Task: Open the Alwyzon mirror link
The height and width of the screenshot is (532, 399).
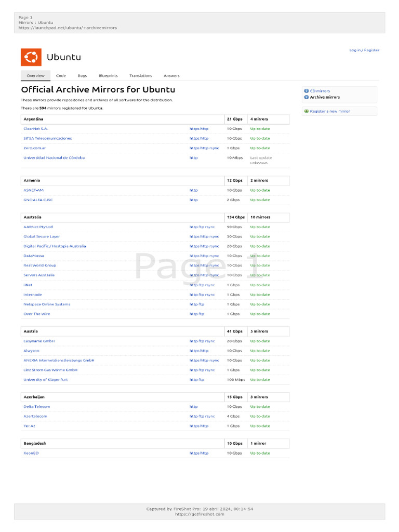Action: [32, 351]
